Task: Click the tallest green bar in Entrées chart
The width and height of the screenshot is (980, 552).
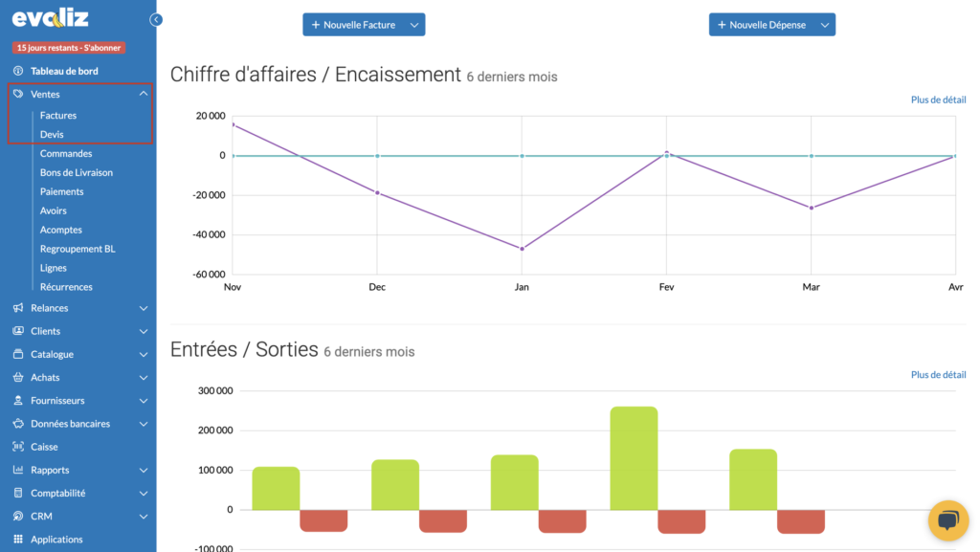Action: 634,457
